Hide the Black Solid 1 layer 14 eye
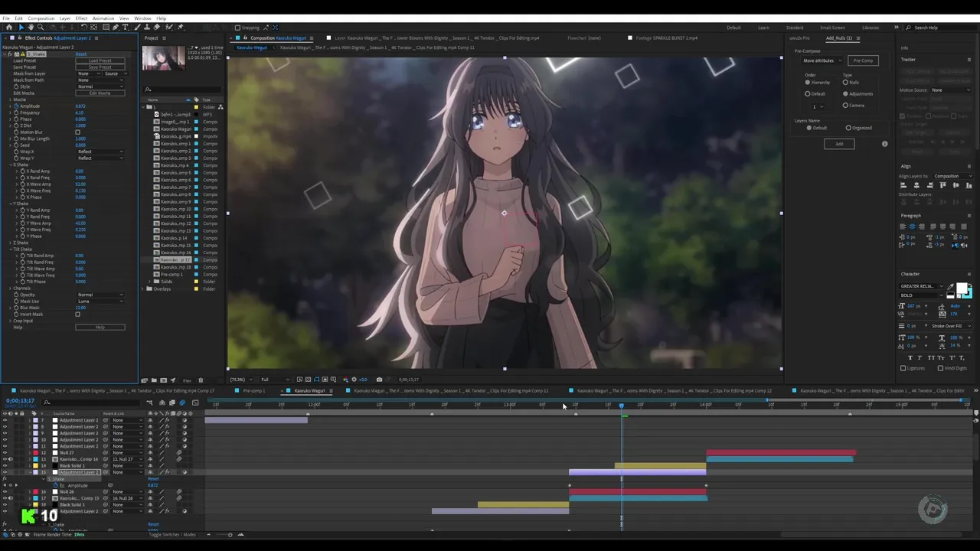The image size is (980, 551). (x=5, y=466)
